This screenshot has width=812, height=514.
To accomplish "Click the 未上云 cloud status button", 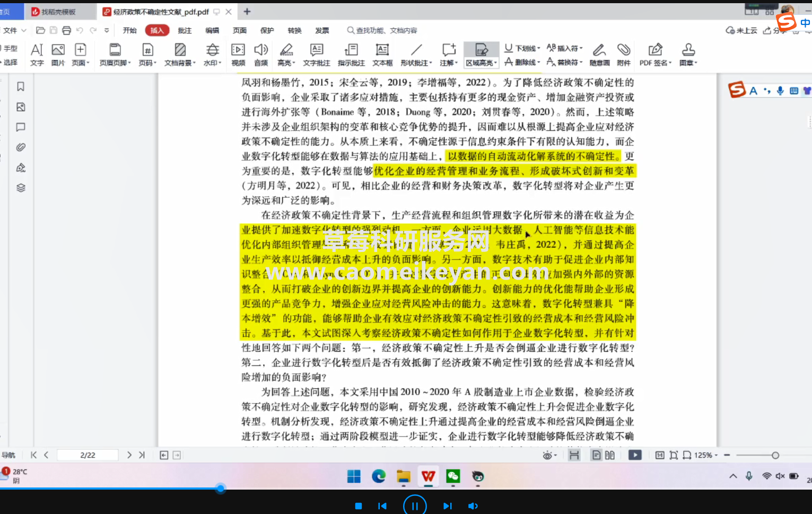I will click(741, 30).
